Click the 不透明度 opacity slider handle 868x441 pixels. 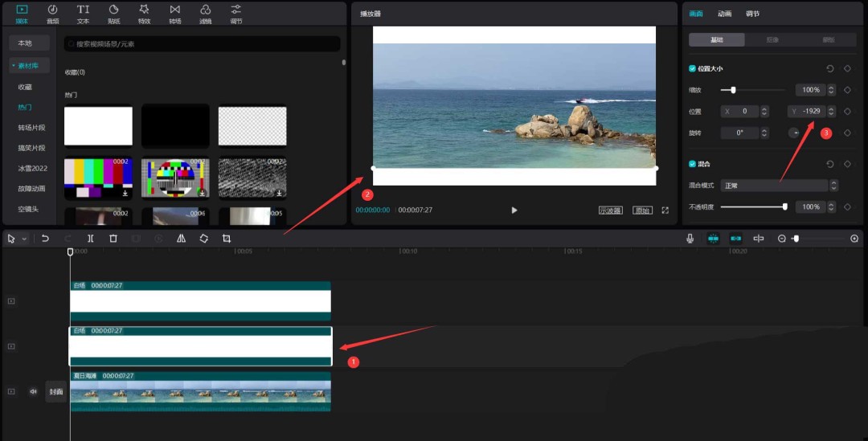[785, 207]
